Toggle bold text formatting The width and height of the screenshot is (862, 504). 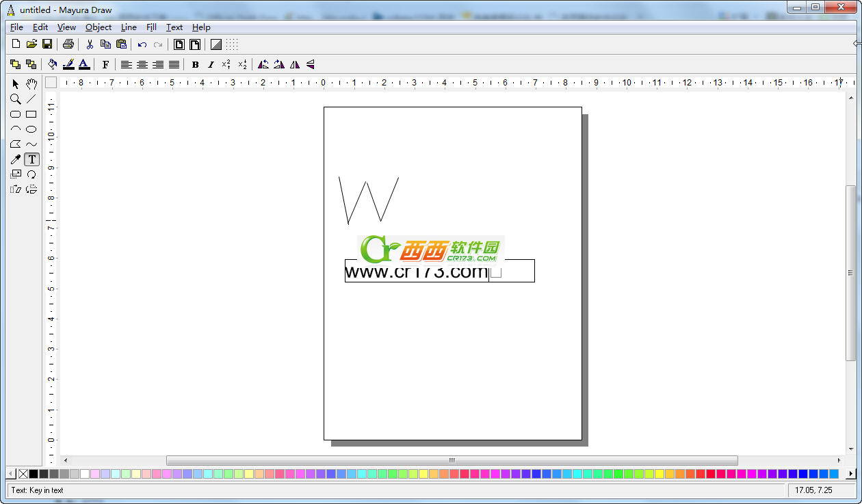195,64
